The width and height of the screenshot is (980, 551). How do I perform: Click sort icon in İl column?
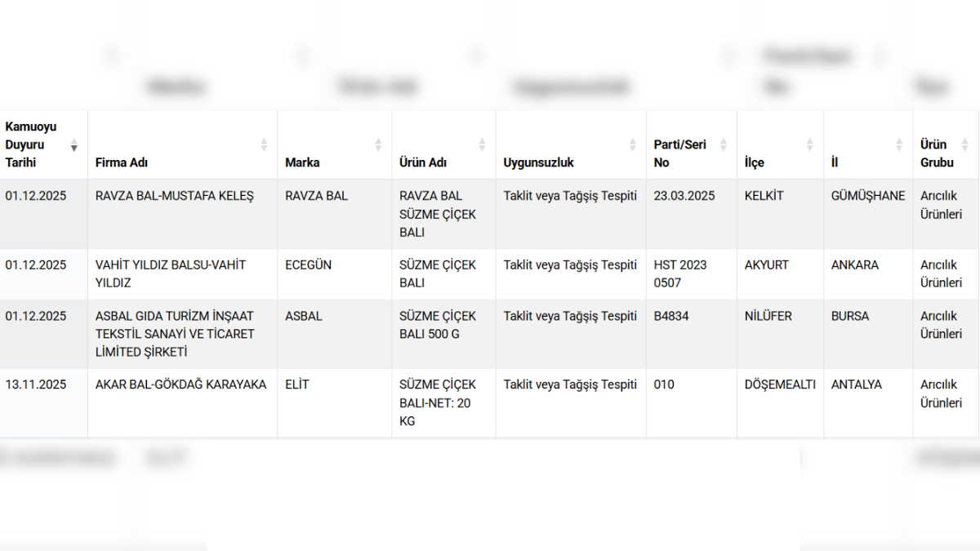point(899,144)
